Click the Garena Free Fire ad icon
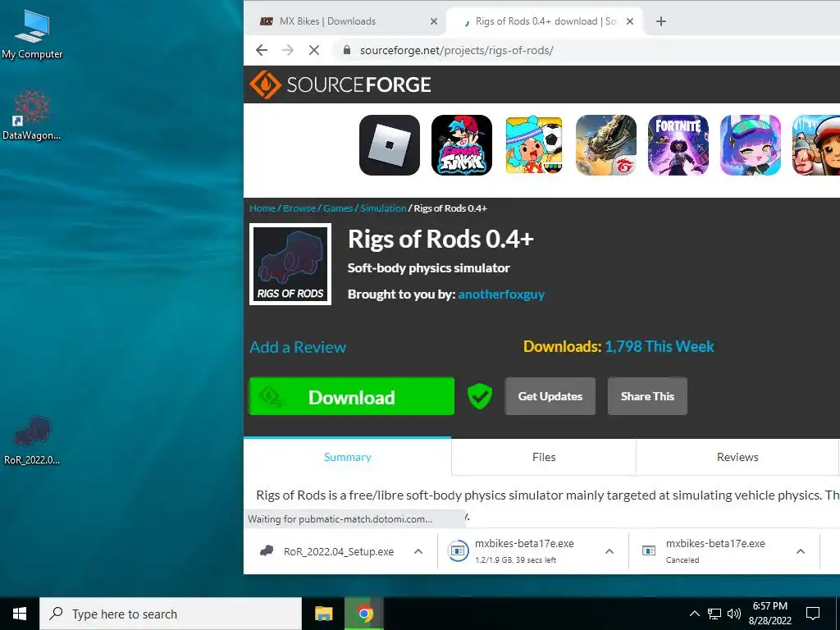Viewport: 840px width, 630px height. tap(606, 145)
